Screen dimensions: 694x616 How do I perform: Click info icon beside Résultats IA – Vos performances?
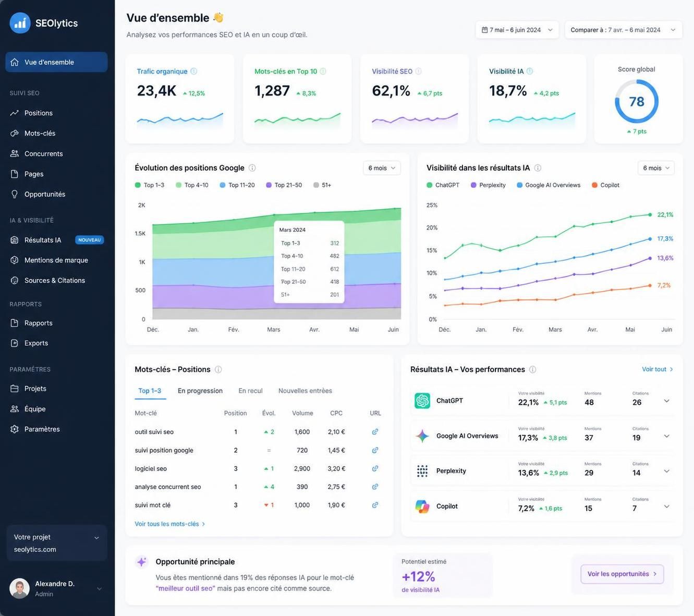533,369
